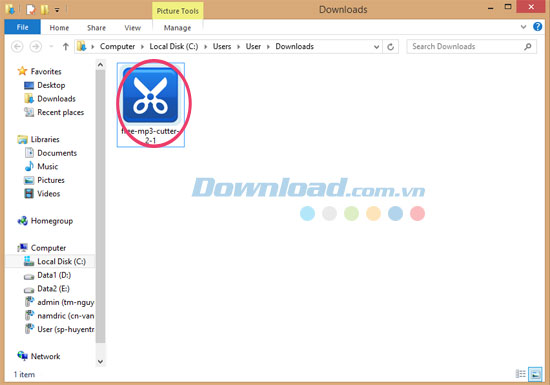Switch to the Home ribbon tab
Viewport: 550px width, 385px height.
(x=59, y=28)
